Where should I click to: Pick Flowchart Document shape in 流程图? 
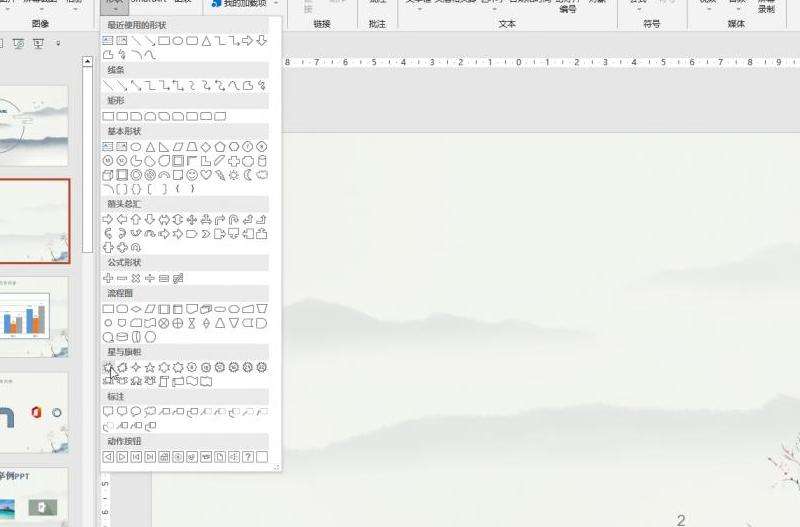pyautogui.click(x=192, y=309)
